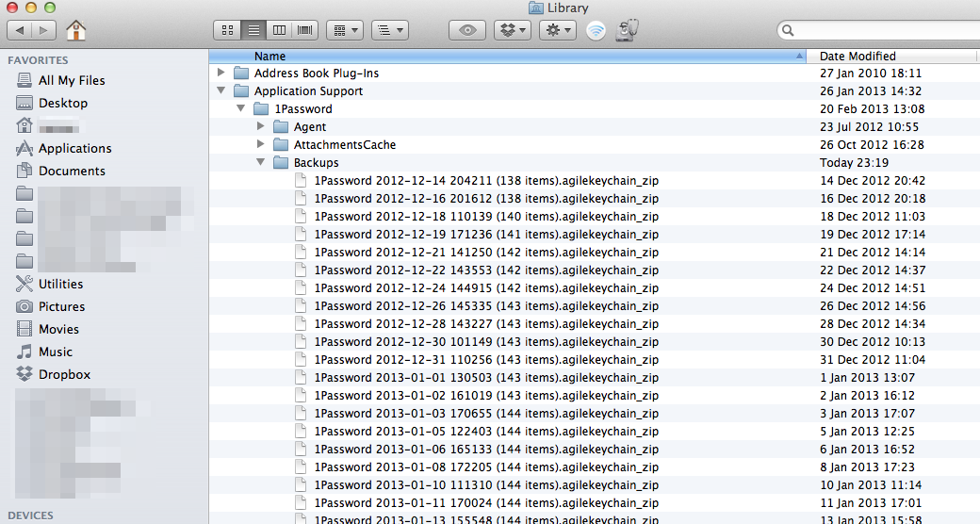Select backup file 1Password 2013-01-05 122403
The image size is (980, 524).
486,432
